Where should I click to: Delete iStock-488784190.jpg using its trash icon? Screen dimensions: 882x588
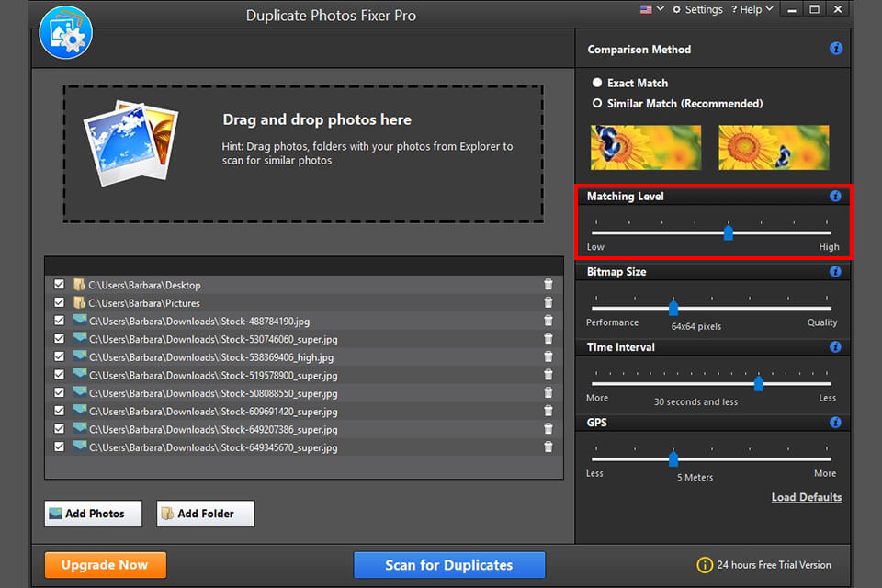click(x=548, y=321)
